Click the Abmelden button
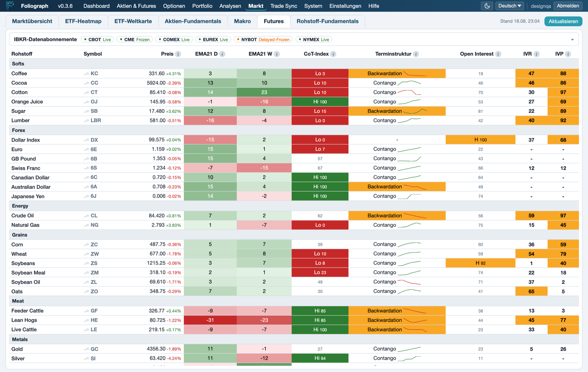Viewport: 588px width, 372px height. click(568, 6)
